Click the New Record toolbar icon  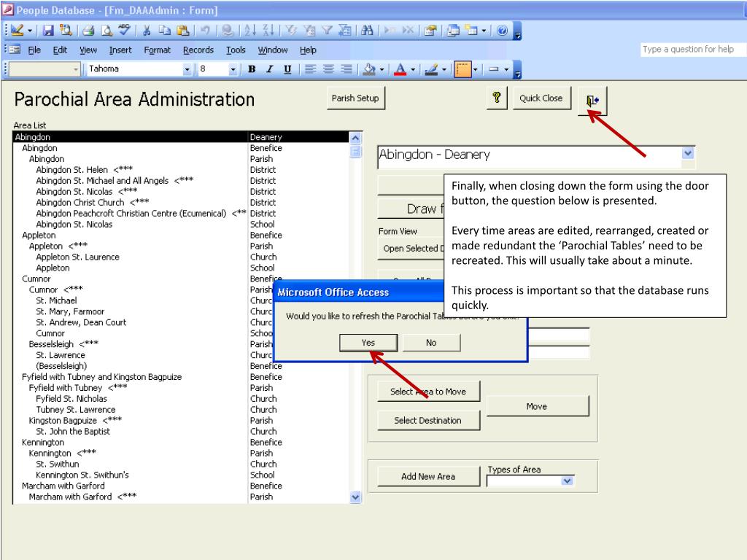390,31
